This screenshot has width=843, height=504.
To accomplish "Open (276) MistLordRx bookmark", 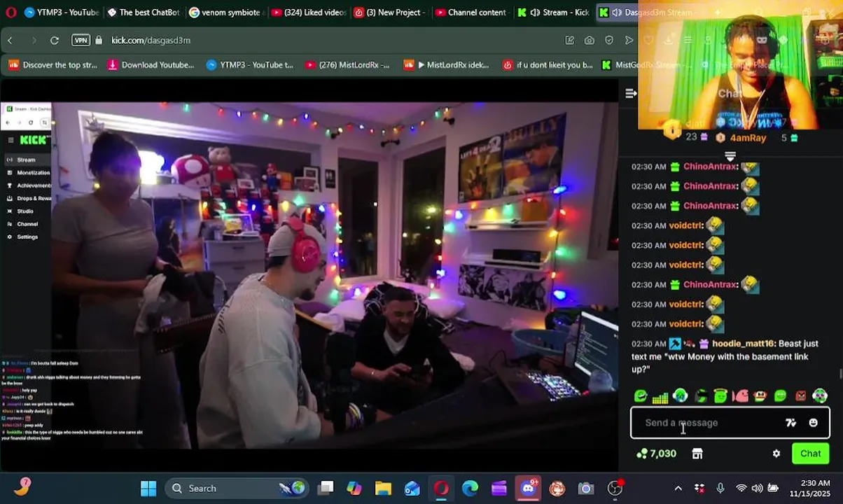I will (x=347, y=65).
